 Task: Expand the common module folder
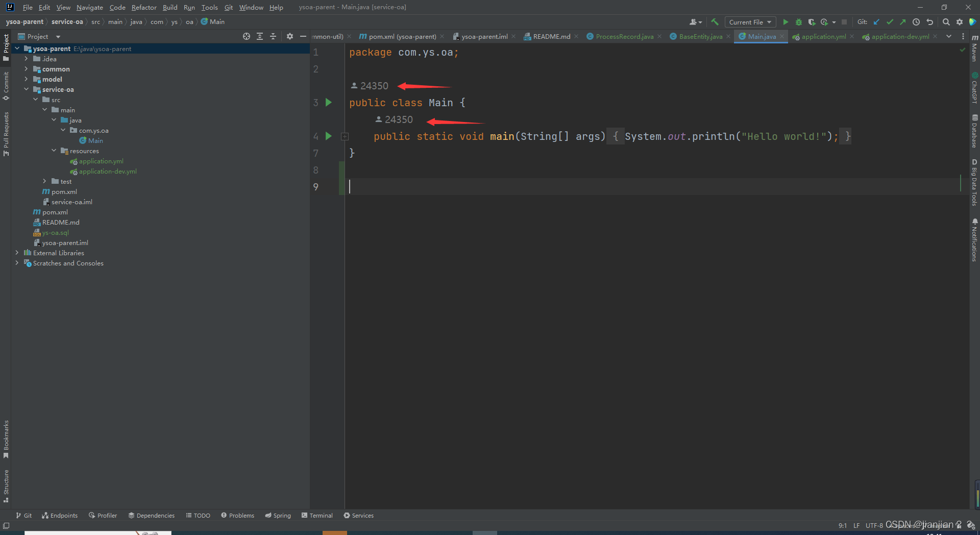click(x=26, y=69)
